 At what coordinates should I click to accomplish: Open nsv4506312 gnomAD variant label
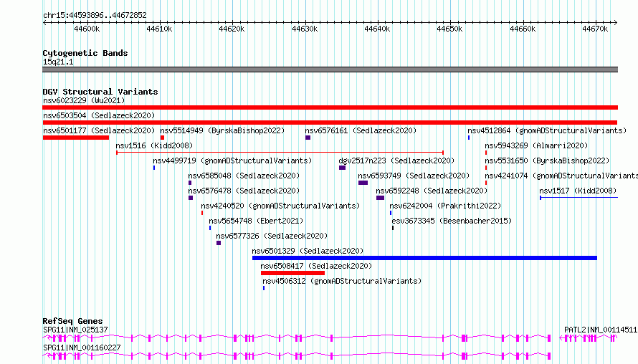[342, 281]
